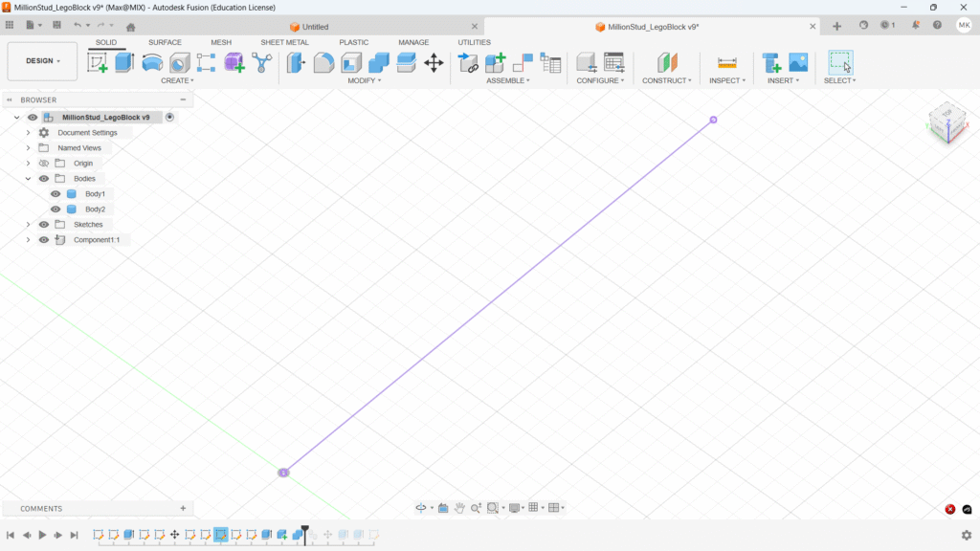Open the Measure tool under Inspect

727,63
